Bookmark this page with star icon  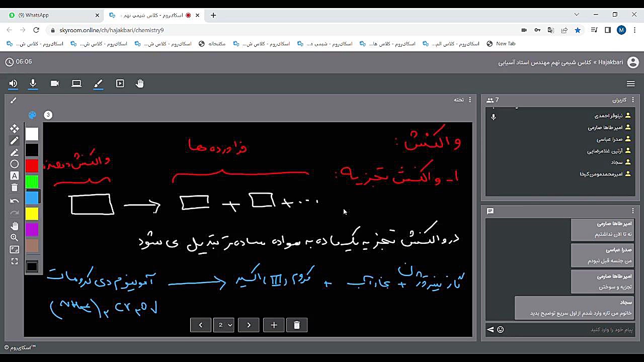(x=578, y=30)
